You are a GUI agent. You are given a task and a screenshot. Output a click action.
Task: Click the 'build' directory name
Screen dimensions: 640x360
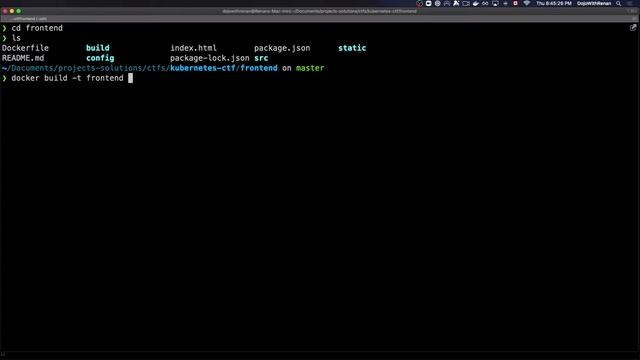(98, 48)
